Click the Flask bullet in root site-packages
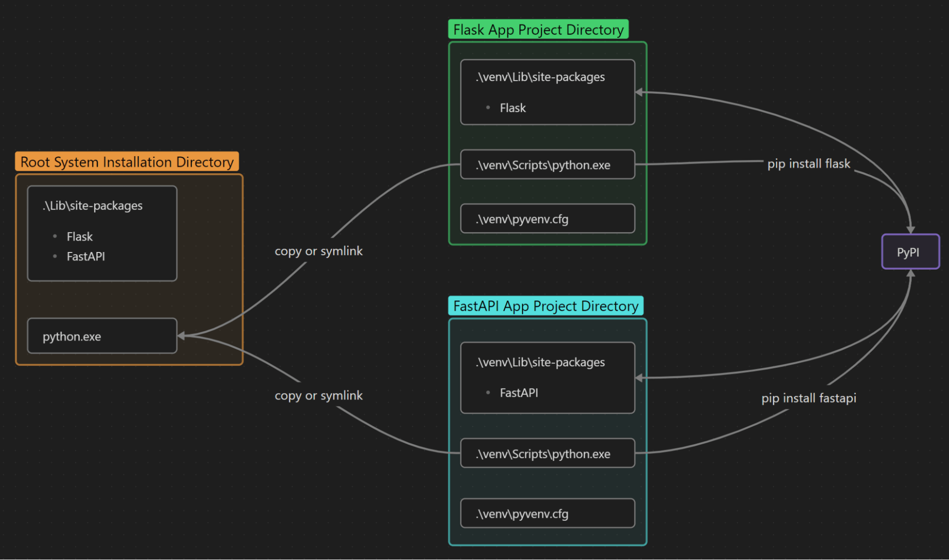This screenshot has width=949, height=560. [x=79, y=236]
